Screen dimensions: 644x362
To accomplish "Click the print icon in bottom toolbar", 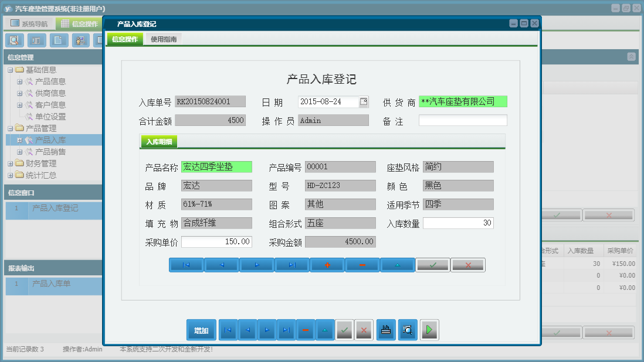I will [386, 330].
